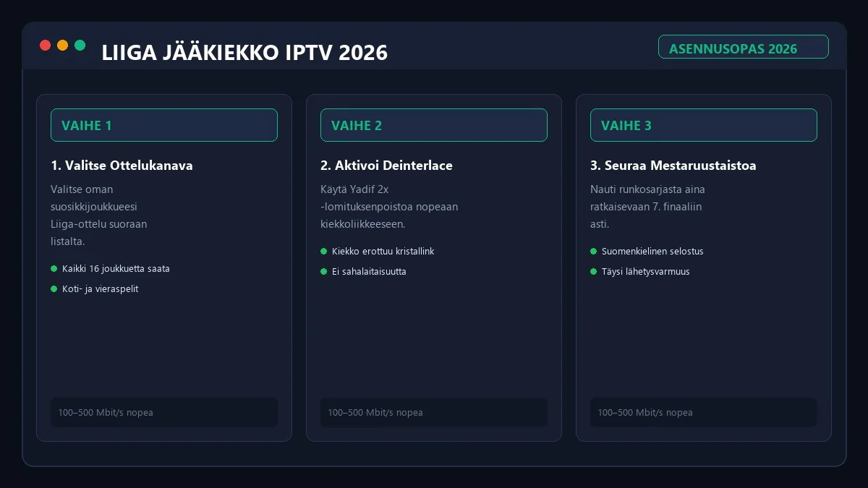
Task: Click the orange minimize dot
Action: click(62, 45)
